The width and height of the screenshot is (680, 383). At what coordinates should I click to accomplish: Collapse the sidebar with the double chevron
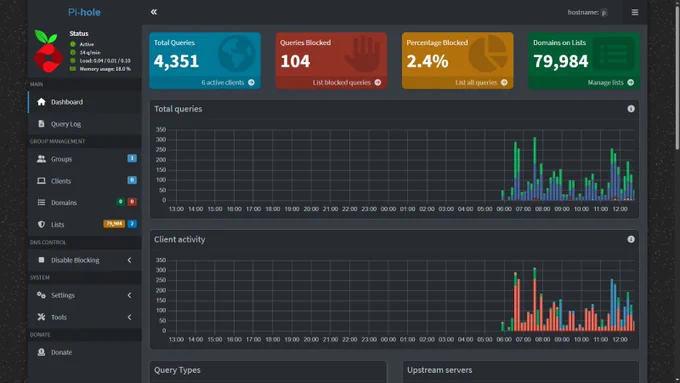[x=154, y=12]
